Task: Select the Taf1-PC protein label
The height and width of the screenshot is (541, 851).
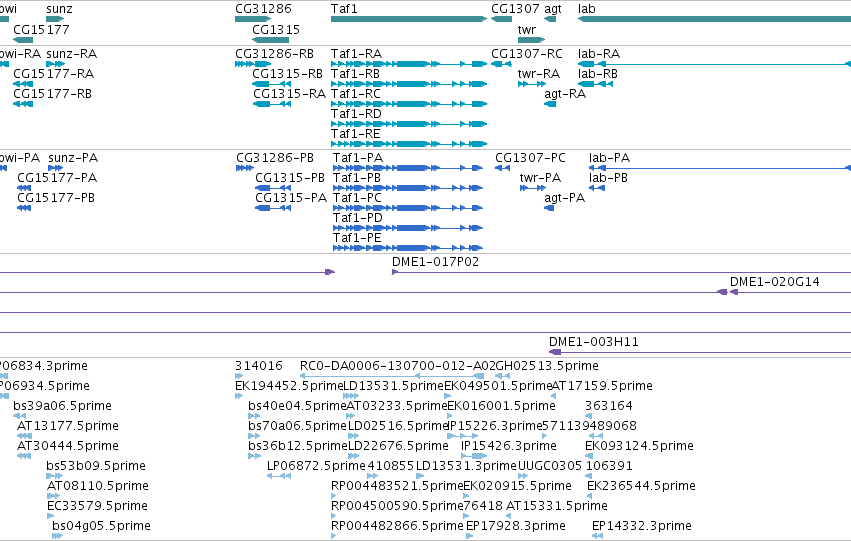Action: [x=358, y=198]
